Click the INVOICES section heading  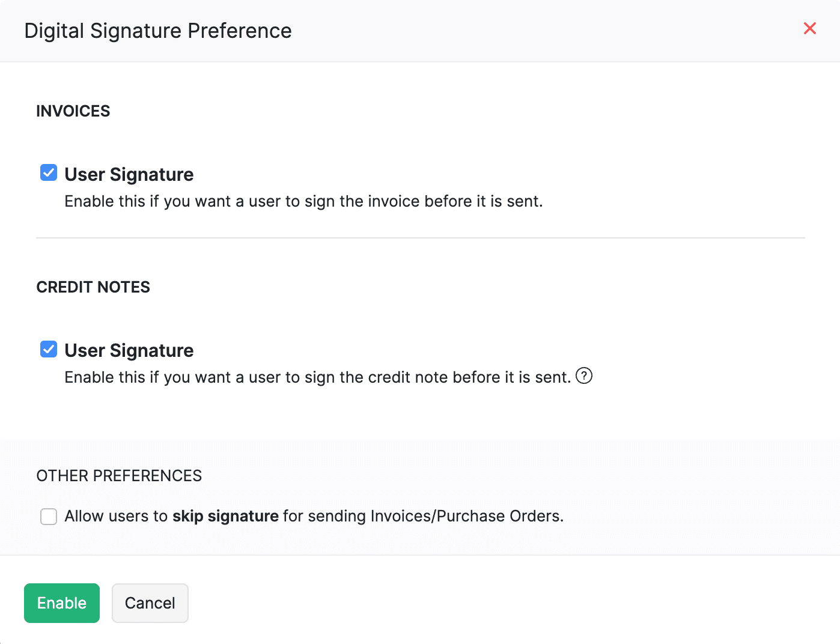[73, 111]
